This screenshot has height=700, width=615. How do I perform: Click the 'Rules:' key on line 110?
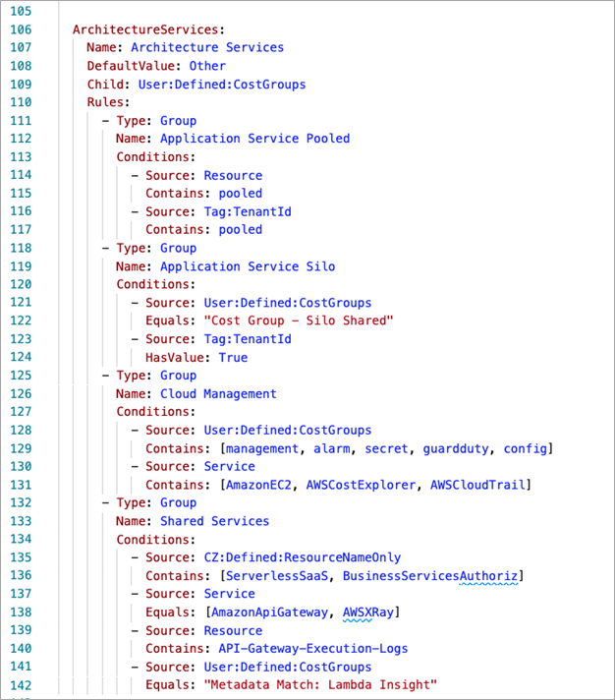tap(108, 102)
